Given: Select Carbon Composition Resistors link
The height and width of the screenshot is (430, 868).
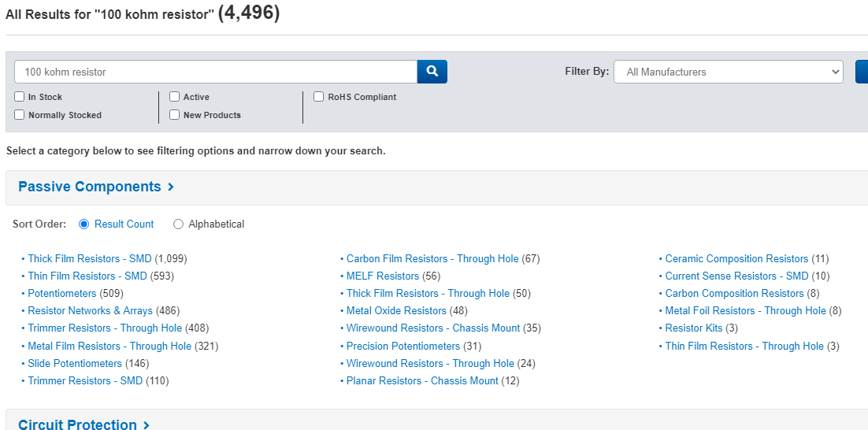Looking at the screenshot, I should click(735, 293).
